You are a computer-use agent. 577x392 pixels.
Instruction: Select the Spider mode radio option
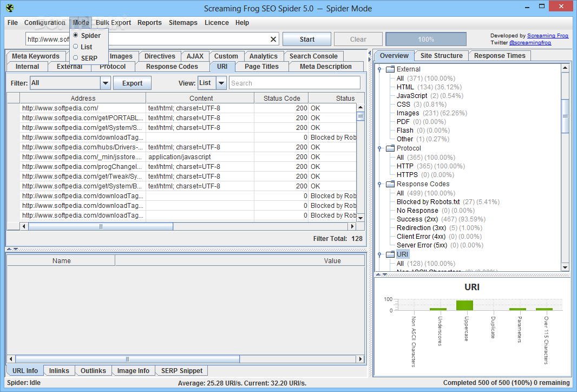point(75,35)
